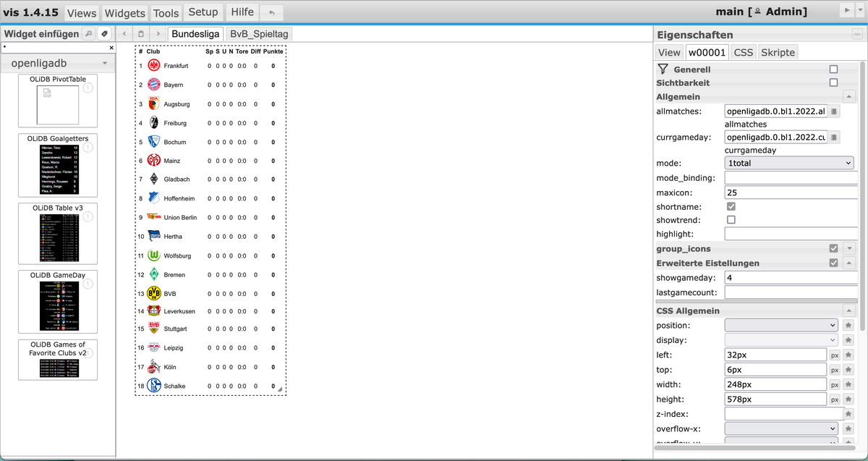Select the Bundesliga view tab

tap(195, 34)
